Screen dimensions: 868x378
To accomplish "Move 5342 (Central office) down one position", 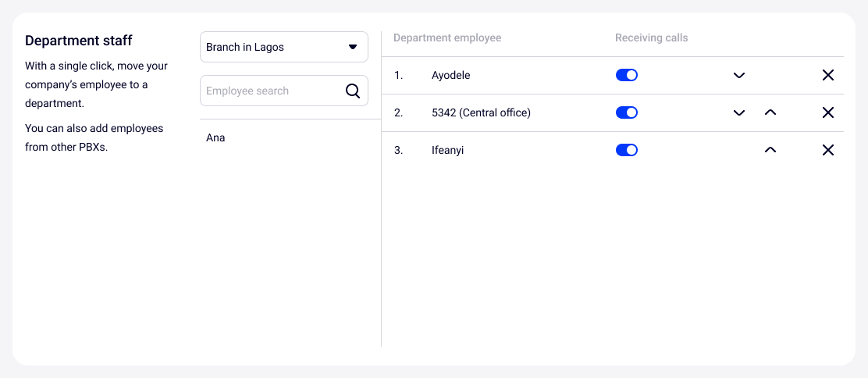I will click(x=739, y=113).
